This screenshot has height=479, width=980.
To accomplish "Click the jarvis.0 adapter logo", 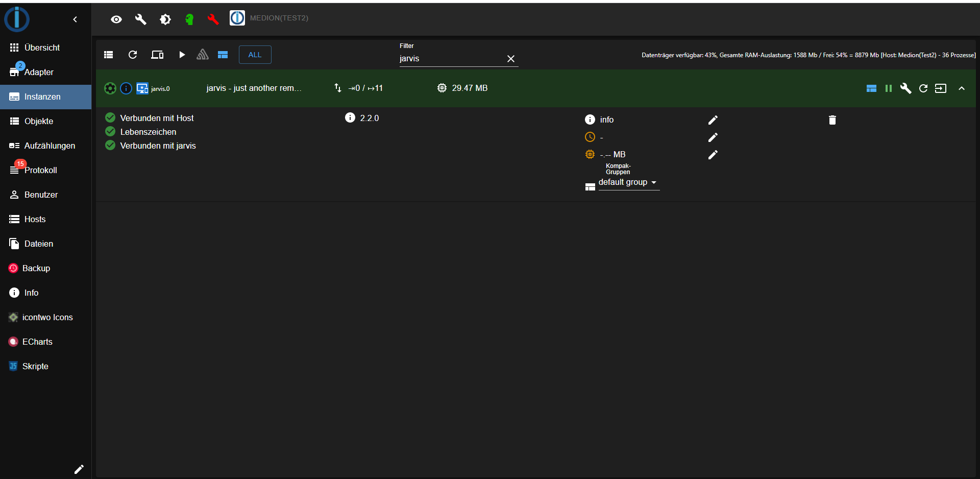I will (x=142, y=88).
